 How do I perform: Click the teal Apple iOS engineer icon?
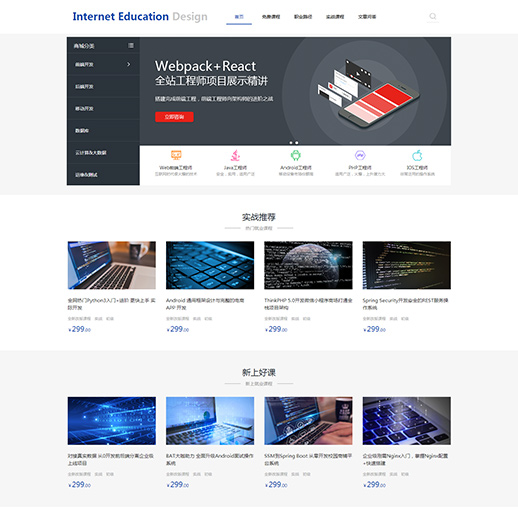[x=417, y=155]
